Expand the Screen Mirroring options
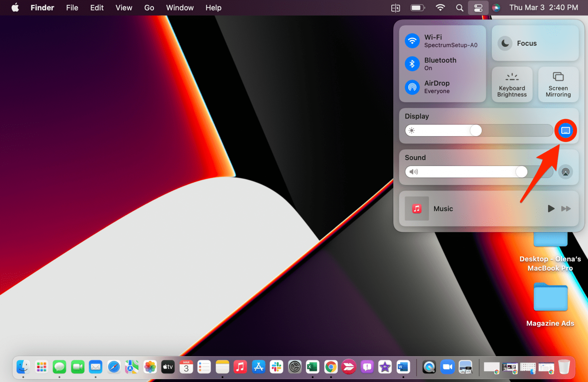Image resolution: width=588 pixels, height=382 pixels. click(558, 84)
